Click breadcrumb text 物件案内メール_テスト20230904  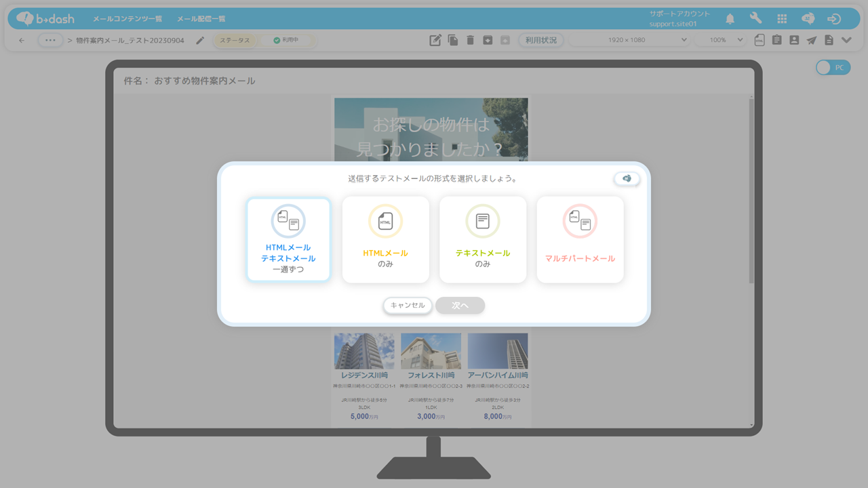pyautogui.click(x=130, y=41)
